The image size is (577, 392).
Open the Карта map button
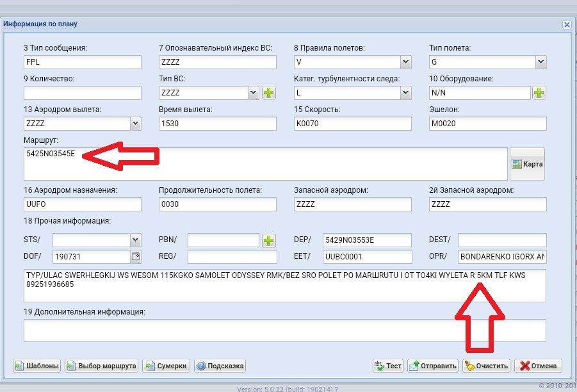click(x=527, y=164)
